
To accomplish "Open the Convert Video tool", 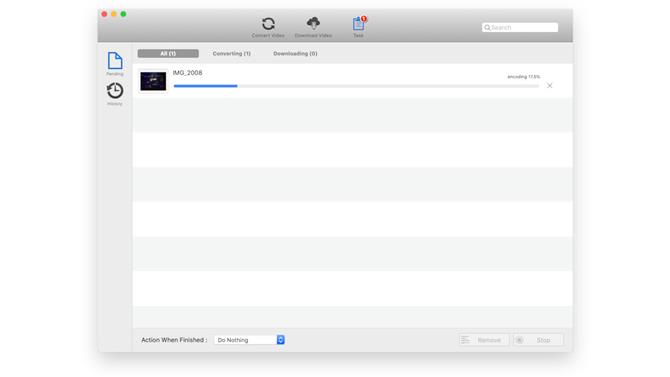I will click(x=268, y=27).
